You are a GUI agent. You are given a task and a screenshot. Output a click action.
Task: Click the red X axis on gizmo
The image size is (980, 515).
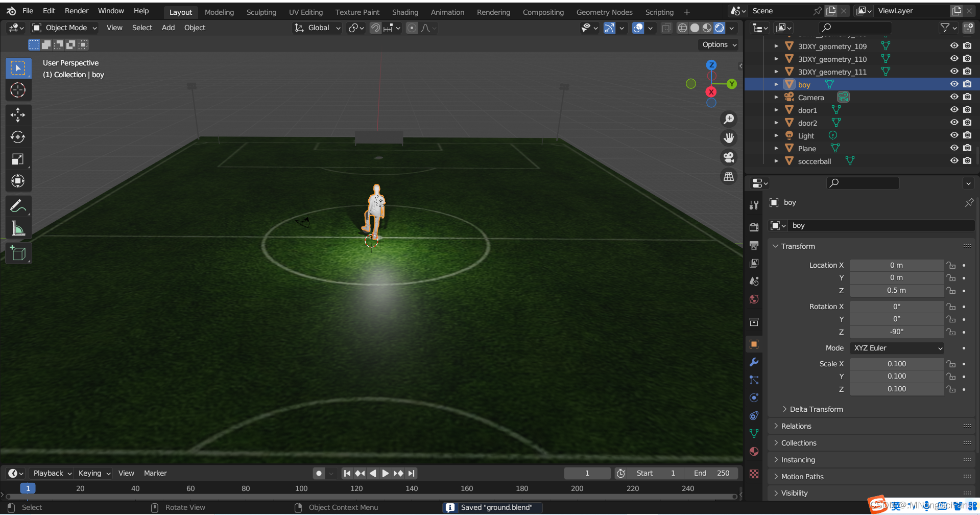[x=711, y=92]
